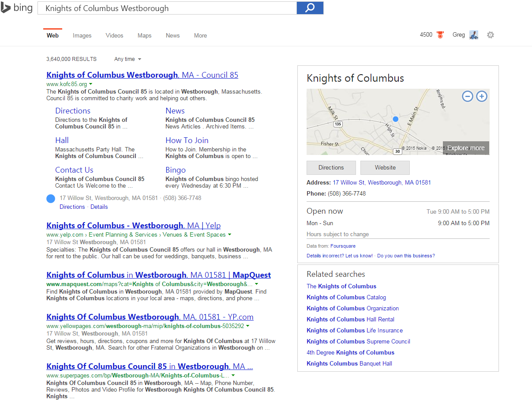Open the Contact Us sitelink
This screenshot has height=400, width=532.
point(74,170)
